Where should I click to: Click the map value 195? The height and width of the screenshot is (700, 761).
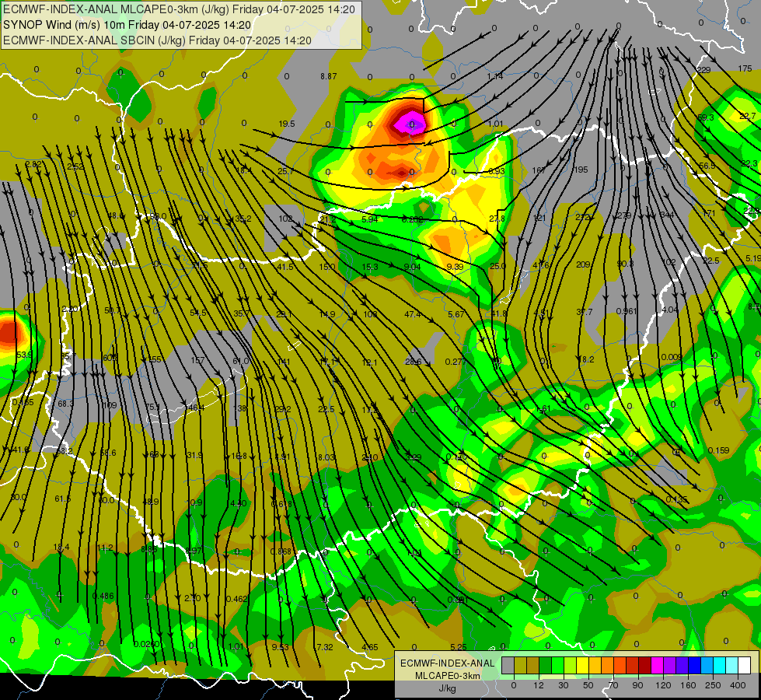[x=581, y=170]
